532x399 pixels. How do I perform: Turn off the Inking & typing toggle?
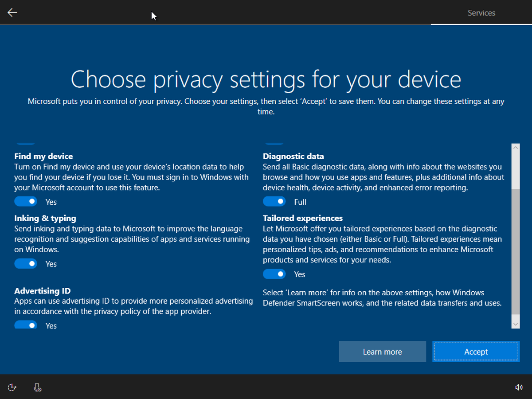coord(26,264)
